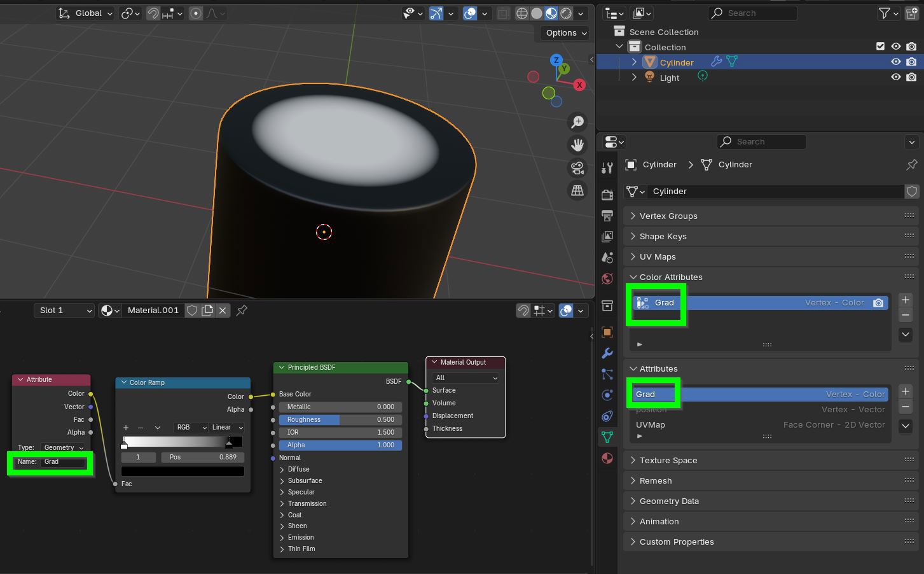Open the World properties tab
The height and width of the screenshot is (574, 924).
point(607,279)
